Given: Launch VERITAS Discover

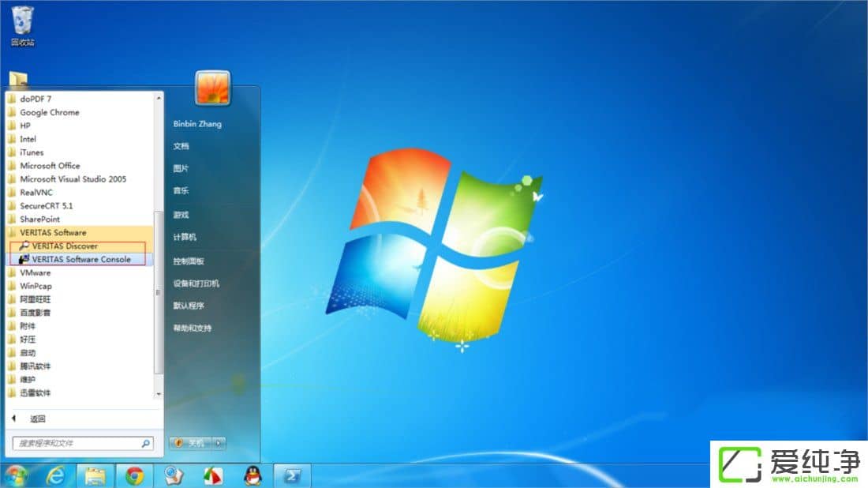Looking at the screenshot, I should (x=65, y=246).
